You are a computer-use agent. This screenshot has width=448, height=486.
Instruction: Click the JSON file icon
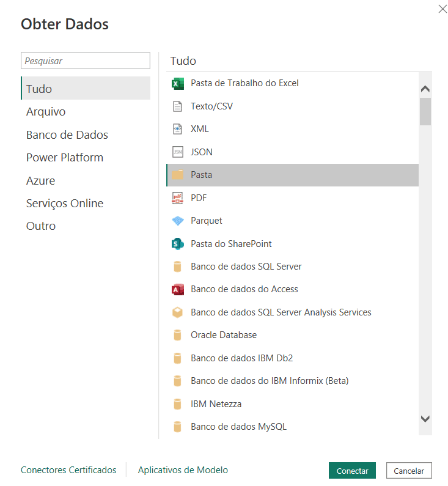pos(177,152)
